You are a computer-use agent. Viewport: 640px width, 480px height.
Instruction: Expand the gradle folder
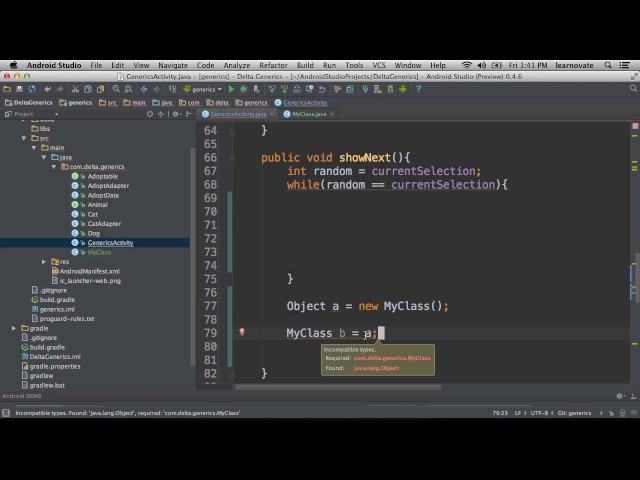(14, 328)
